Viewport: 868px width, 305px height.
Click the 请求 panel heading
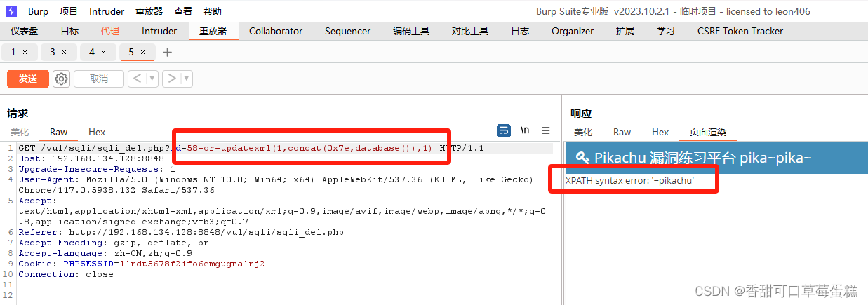[x=18, y=113]
